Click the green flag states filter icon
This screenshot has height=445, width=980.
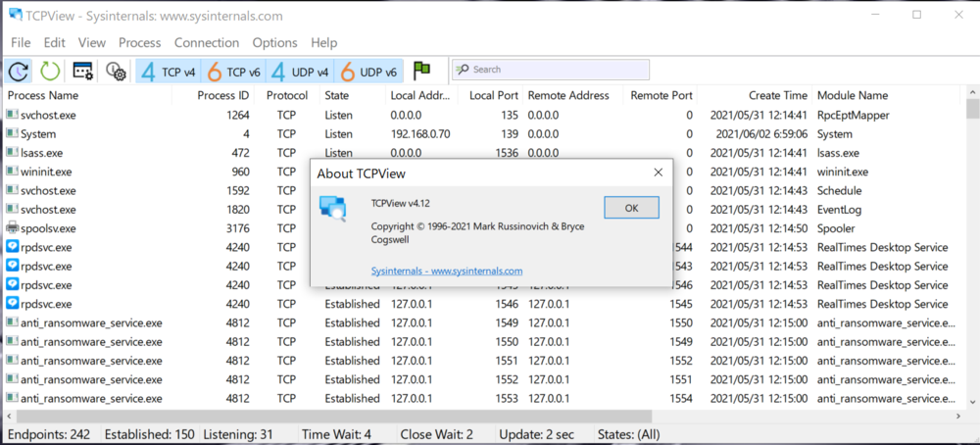point(421,71)
